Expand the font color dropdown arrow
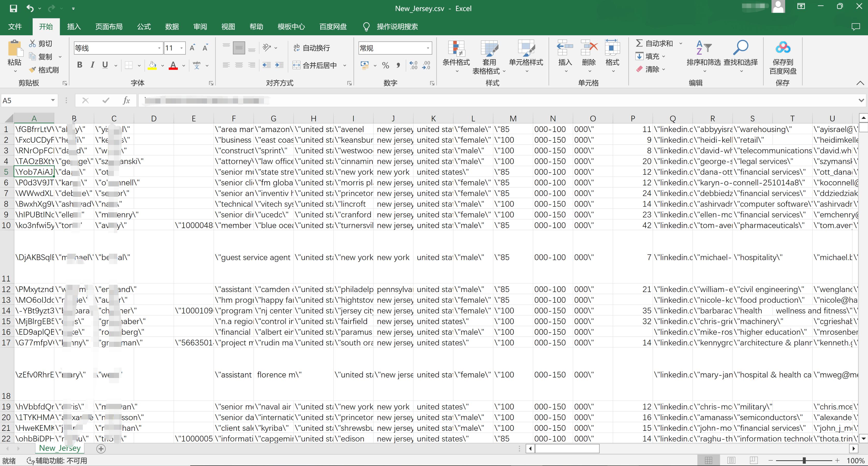The height and width of the screenshot is (466, 868). point(184,65)
